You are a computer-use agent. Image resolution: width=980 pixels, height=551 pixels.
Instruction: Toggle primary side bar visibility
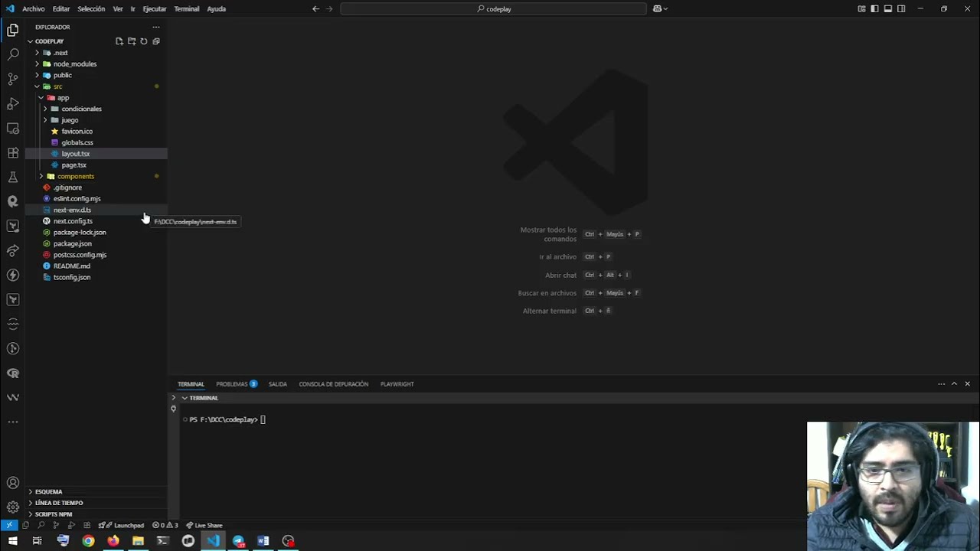(874, 9)
